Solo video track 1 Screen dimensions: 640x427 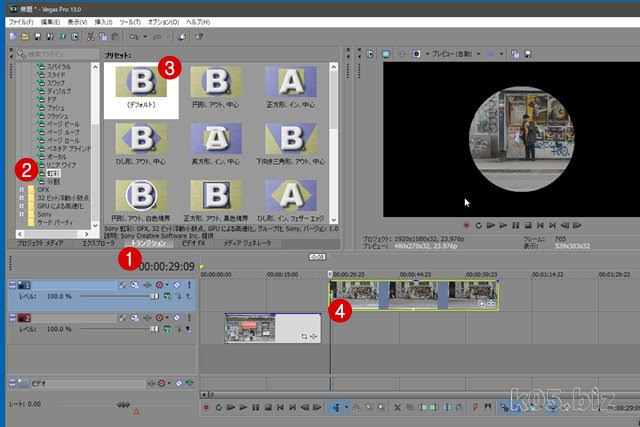point(189,285)
